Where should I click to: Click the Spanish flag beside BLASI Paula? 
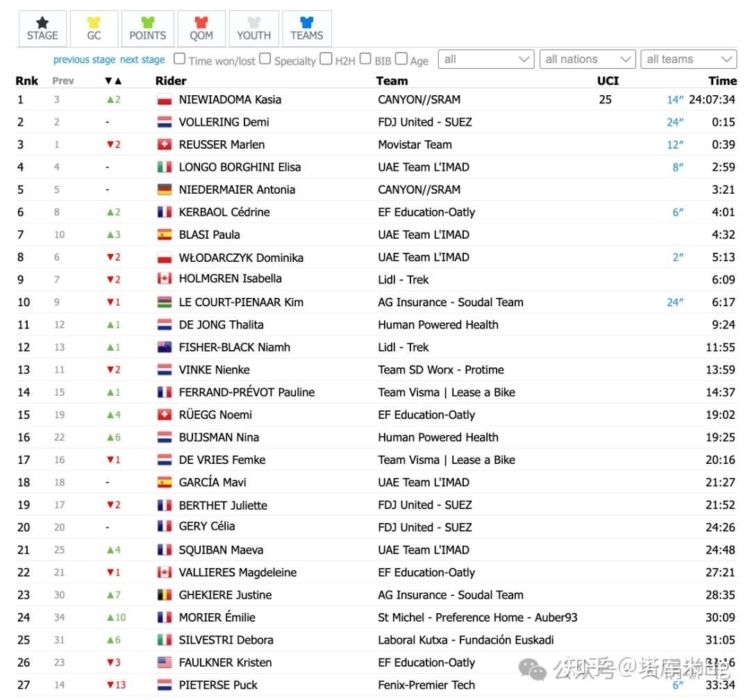[x=165, y=235]
